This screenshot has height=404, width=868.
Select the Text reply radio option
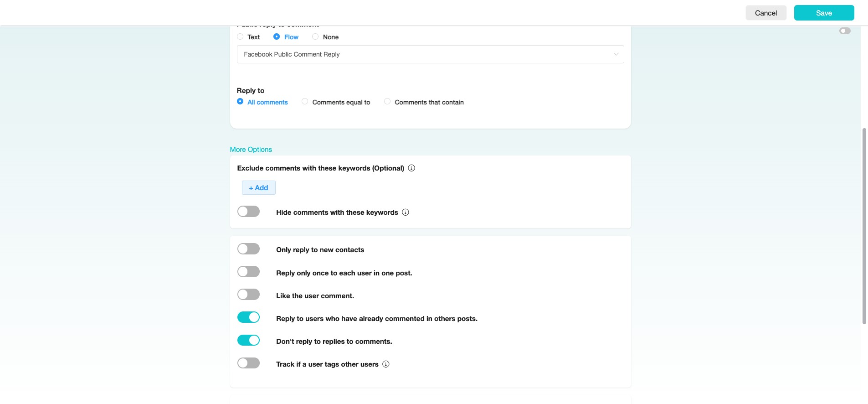tap(240, 37)
